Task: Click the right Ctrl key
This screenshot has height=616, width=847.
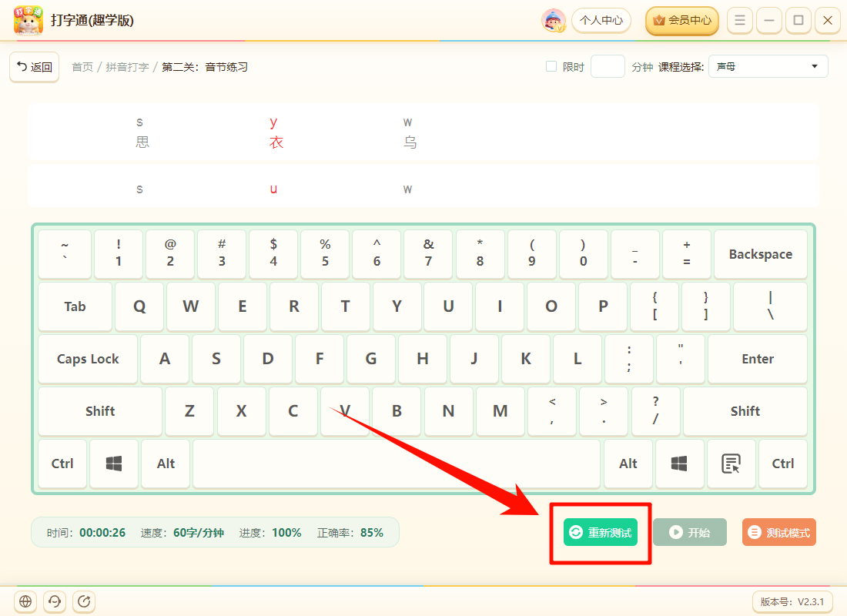Action: pyautogui.click(x=783, y=464)
